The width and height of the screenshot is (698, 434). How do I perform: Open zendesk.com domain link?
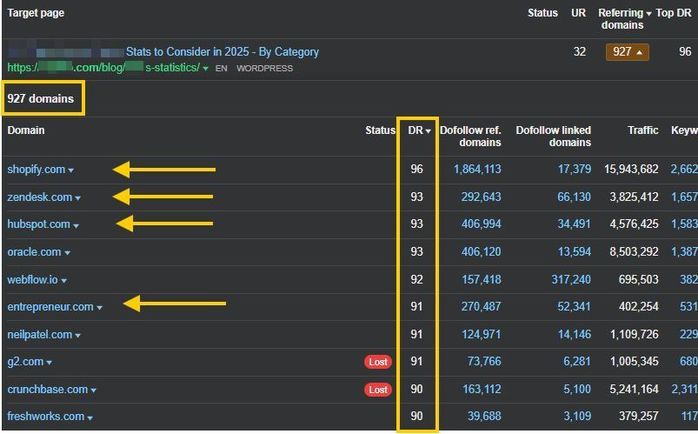point(40,197)
